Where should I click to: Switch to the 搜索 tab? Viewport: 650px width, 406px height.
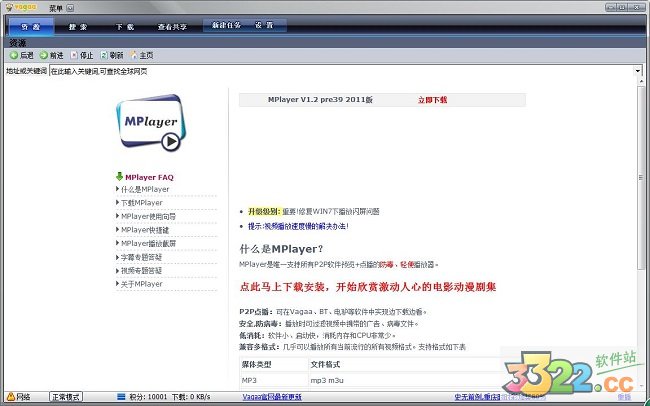coord(78,27)
